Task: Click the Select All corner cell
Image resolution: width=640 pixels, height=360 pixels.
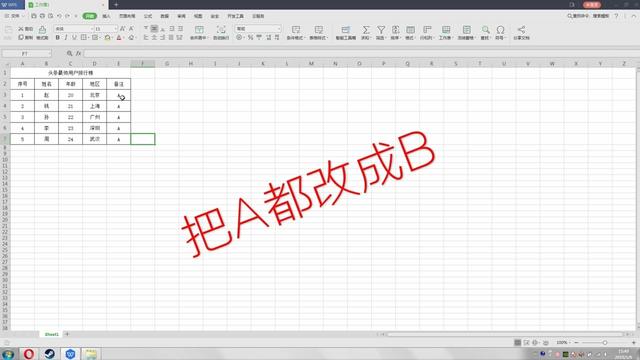Action: point(5,64)
